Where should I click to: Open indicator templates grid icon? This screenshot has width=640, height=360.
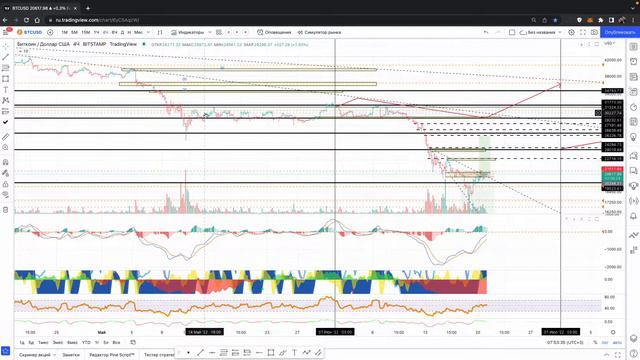(x=219, y=32)
